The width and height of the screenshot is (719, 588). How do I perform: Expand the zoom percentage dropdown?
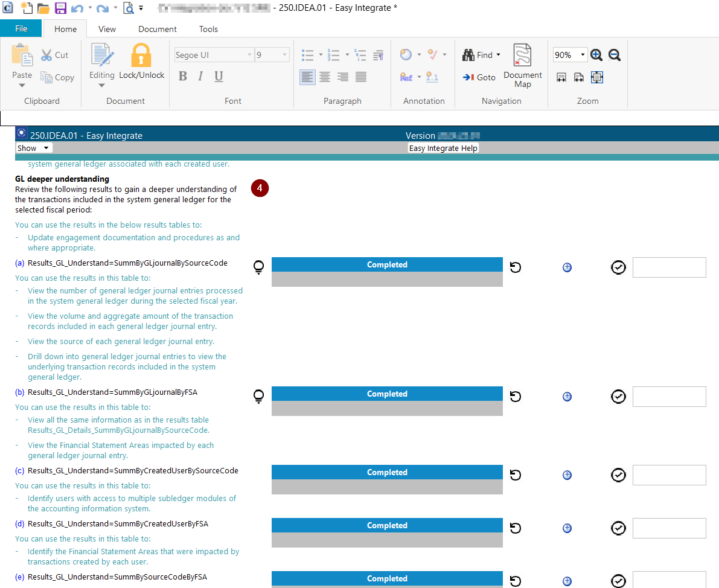click(x=583, y=55)
